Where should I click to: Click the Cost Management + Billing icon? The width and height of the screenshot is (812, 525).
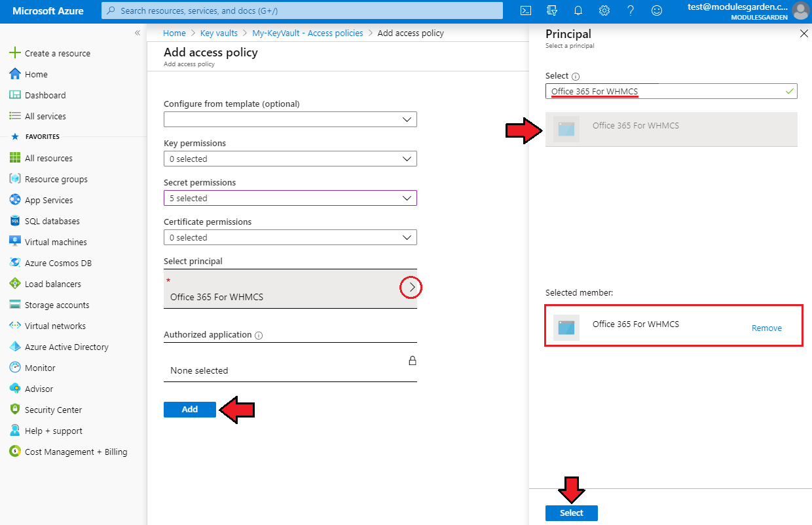pyautogui.click(x=15, y=452)
